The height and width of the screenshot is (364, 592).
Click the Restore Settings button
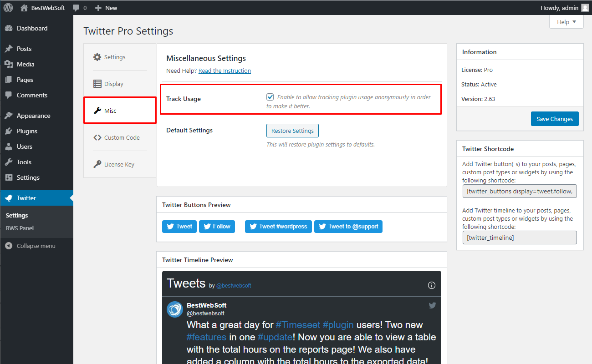pyautogui.click(x=292, y=131)
